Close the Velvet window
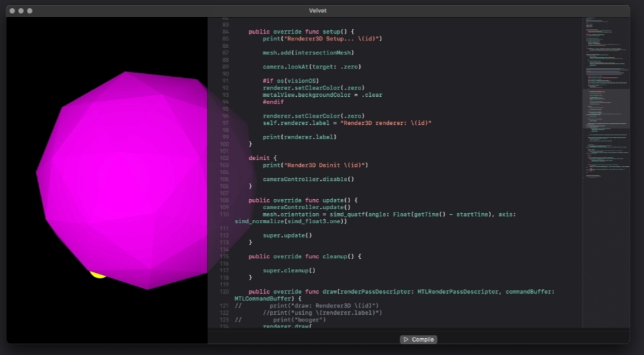The height and width of the screenshot is (355, 644). click(13, 11)
